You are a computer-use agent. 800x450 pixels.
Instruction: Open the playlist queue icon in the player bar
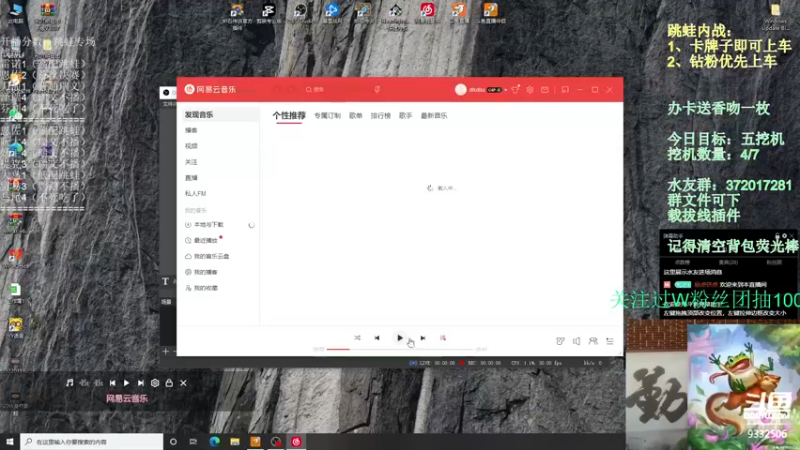610,341
